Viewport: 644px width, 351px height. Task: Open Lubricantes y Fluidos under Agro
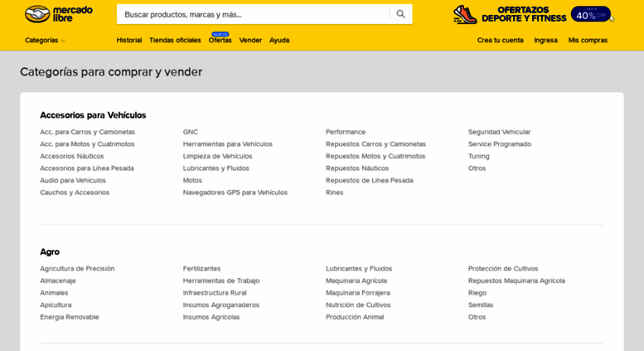tap(359, 269)
